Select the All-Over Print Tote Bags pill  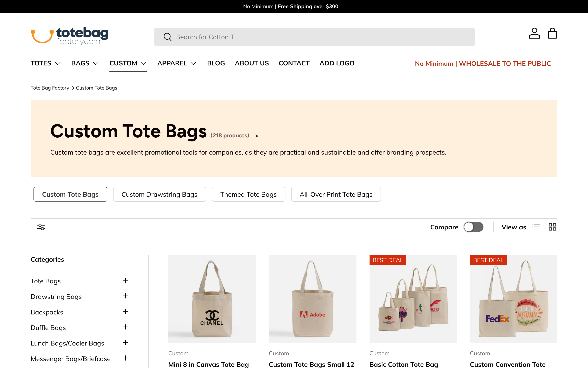click(336, 194)
